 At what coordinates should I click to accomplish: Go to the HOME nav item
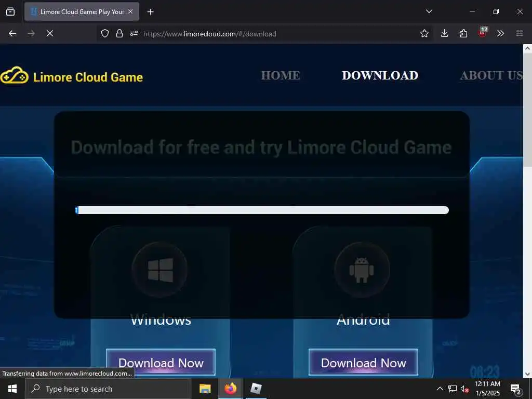click(x=281, y=75)
